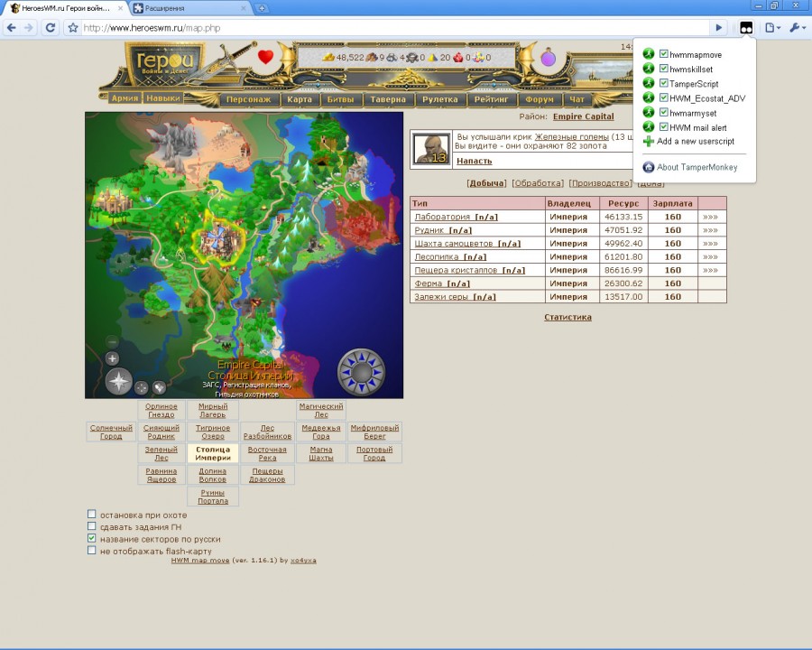Move to Тигриное Озеро sector
812x650 pixels.
(x=213, y=432)
